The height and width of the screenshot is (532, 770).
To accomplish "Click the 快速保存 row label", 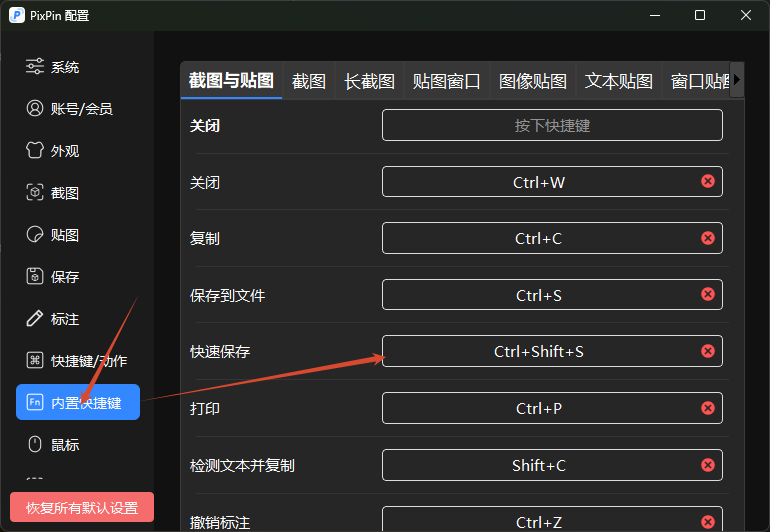I will pos(220,352).
